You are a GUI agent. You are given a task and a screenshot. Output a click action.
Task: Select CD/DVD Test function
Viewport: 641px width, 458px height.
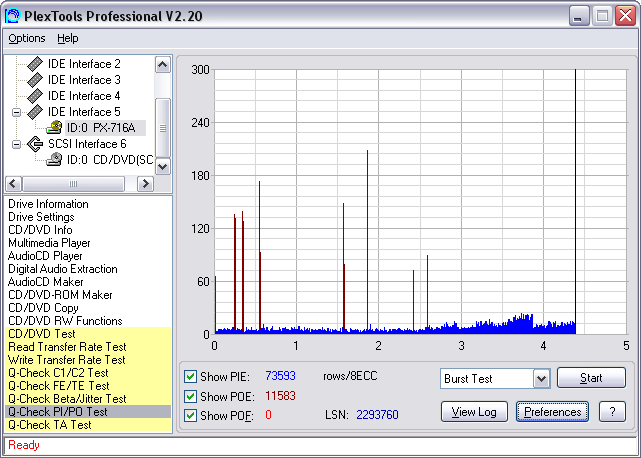tap(88, 334)
